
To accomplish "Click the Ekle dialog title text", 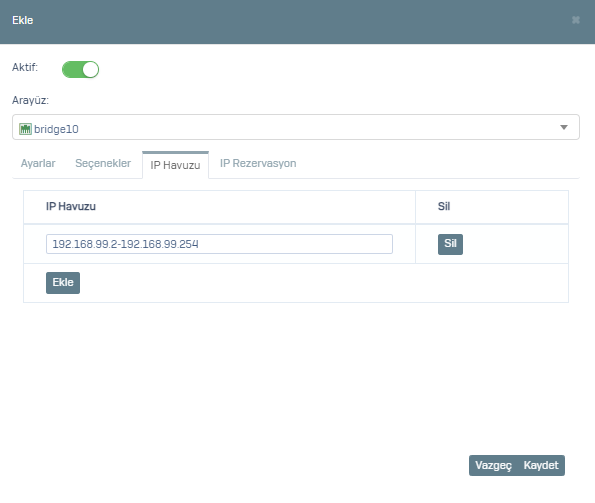I will 23,20.
